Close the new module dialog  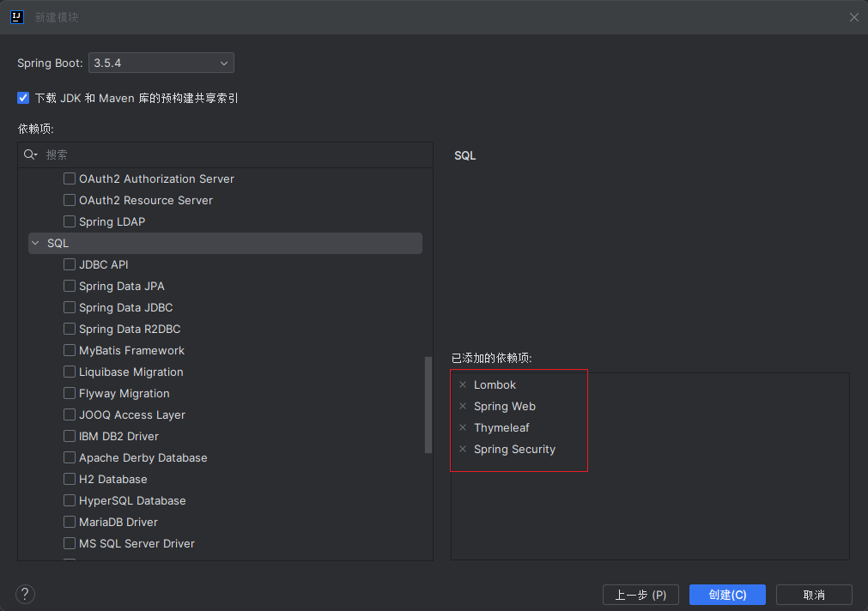pyautogui.click(x=854, y=17)
